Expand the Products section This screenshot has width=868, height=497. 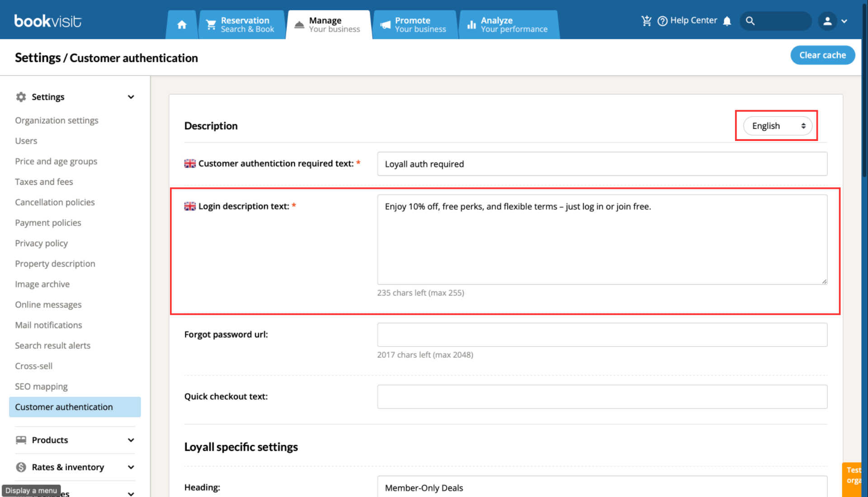75,440
